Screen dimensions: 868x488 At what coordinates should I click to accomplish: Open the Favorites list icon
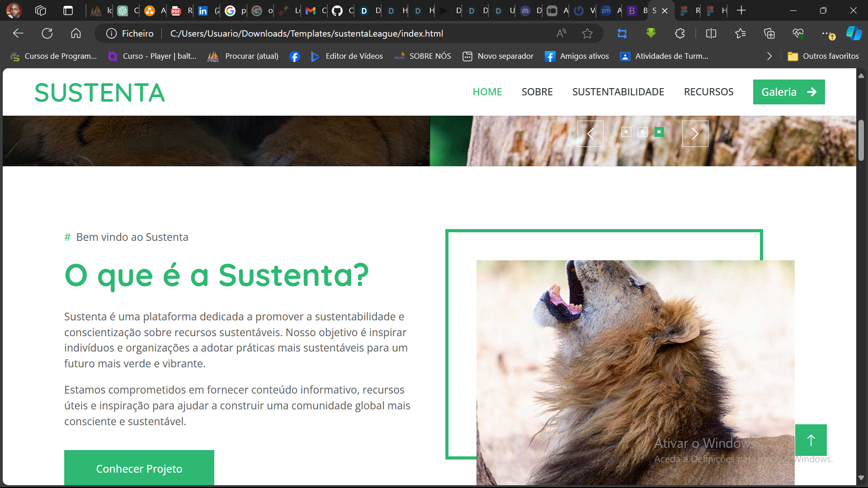(x=740, y=33)
